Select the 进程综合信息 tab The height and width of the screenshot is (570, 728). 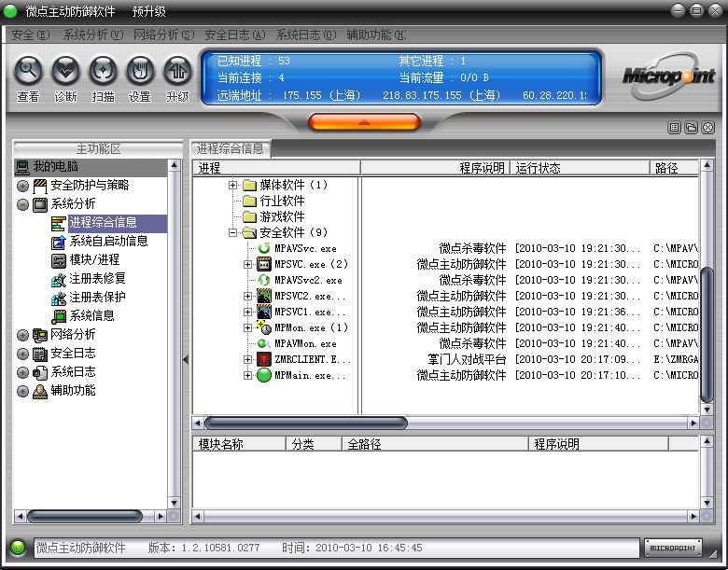coord(231,148)
